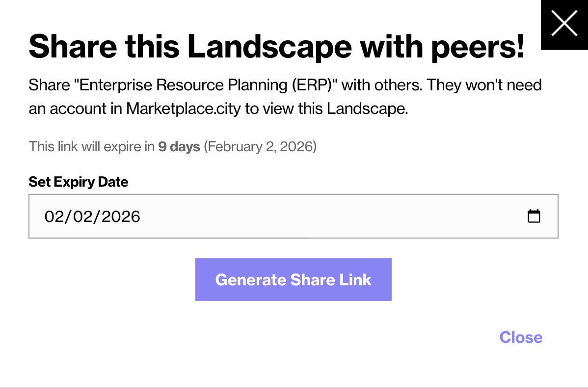588x388 pixels.
Task: Click the purple Close link
Action: pyautogui.click(x=521, y=337)
